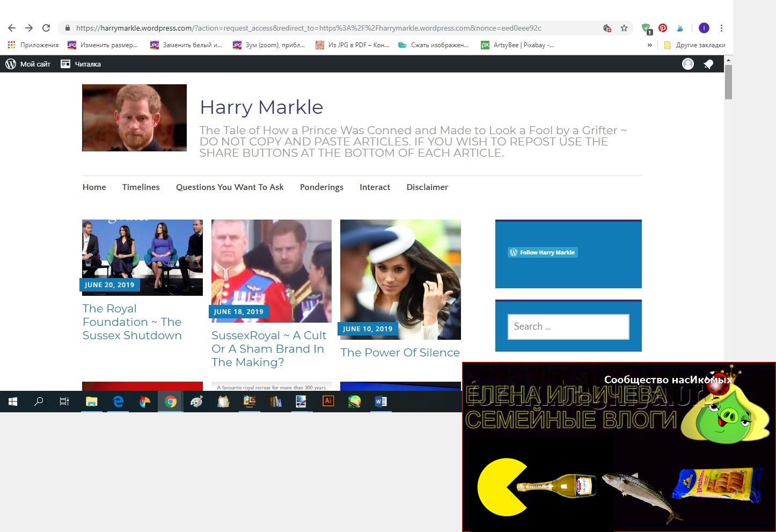Open Adobe Illustrator from the taskbar
Screen dimensions: 776x532
[328, 402]
